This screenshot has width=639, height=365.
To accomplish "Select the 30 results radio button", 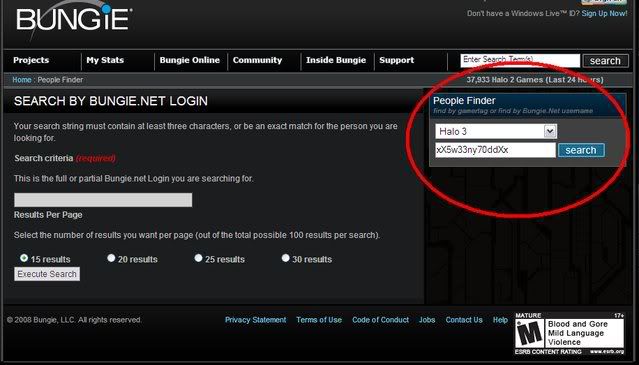I will [285, 258].
